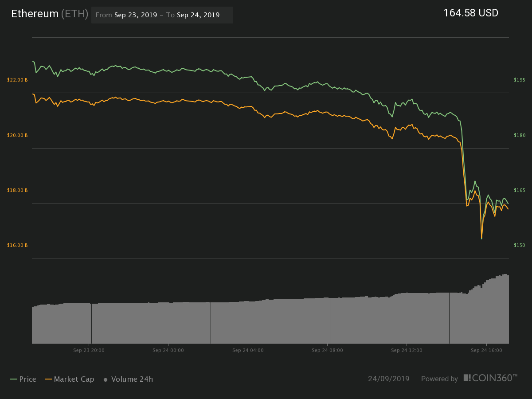Select the To date Sep 24, 2019
The height and width of the screenshot is (399, 532).
pyautogui.click(x=198, y=15)
